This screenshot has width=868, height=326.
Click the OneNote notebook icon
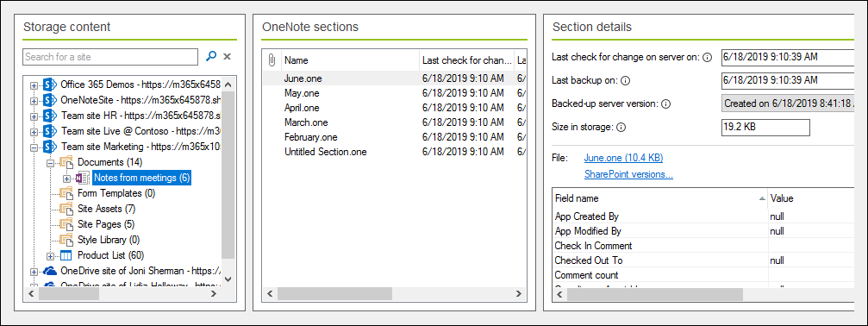pos(82,179)
